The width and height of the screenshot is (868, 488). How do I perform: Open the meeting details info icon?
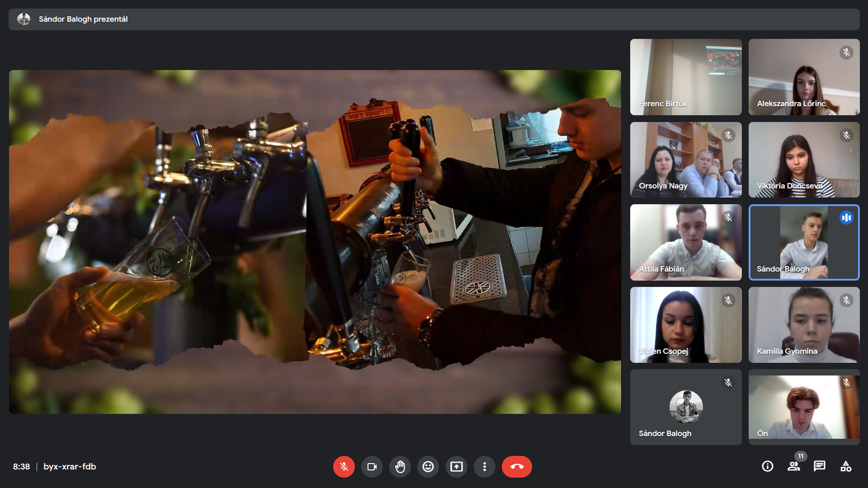pyautogui.click(x=767, y=466)
